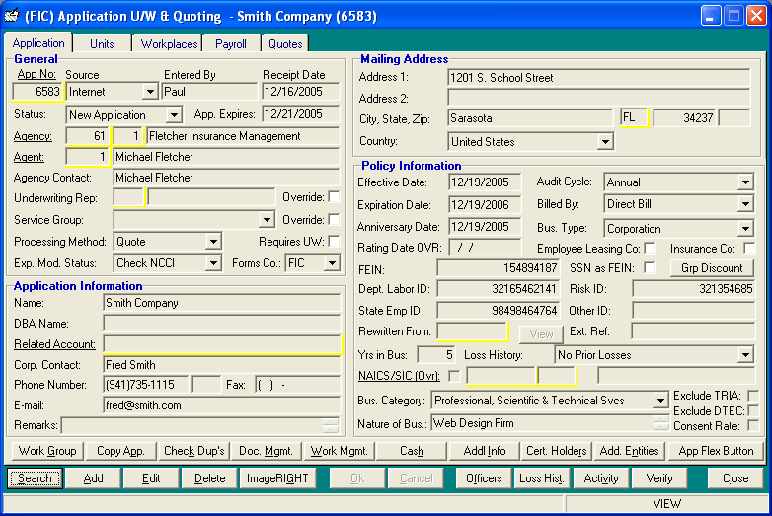Click the App No link label
Image resolution: width=772 pixels, height=516 pixels.
pyautogui.click(x=36, y=74)
